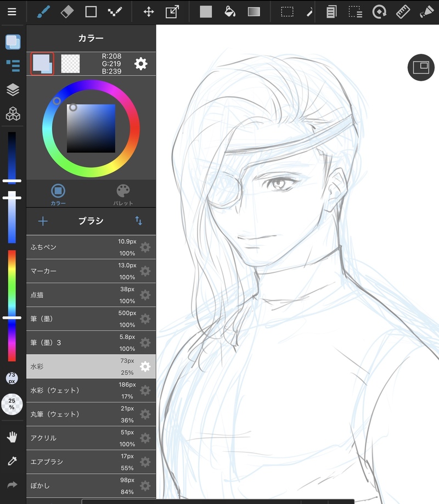
Task: Open settings gear for ふちペン brush
Action: [145, 247]
